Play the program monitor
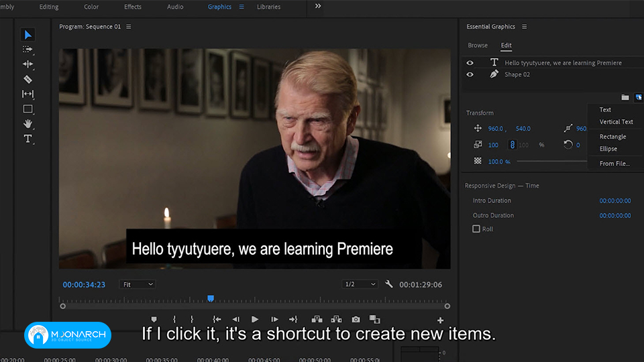Screen dimensions: 644x362 coord(255,319)
